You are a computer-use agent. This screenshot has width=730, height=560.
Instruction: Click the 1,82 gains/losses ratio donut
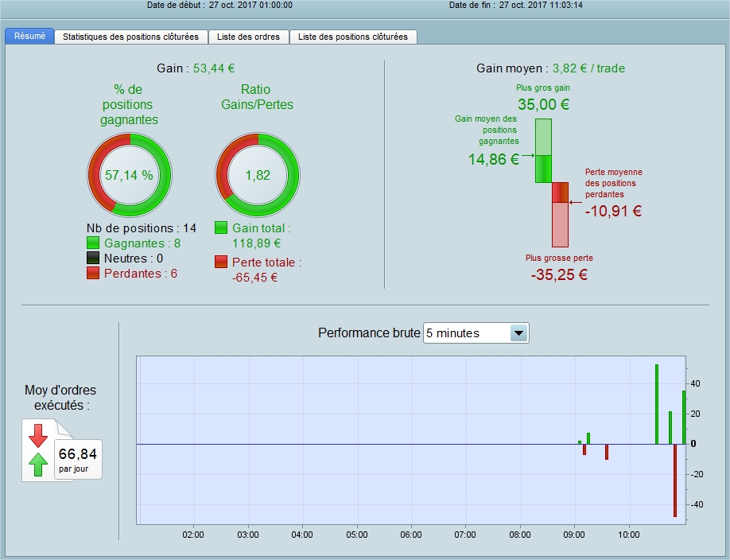pos(258,175)
